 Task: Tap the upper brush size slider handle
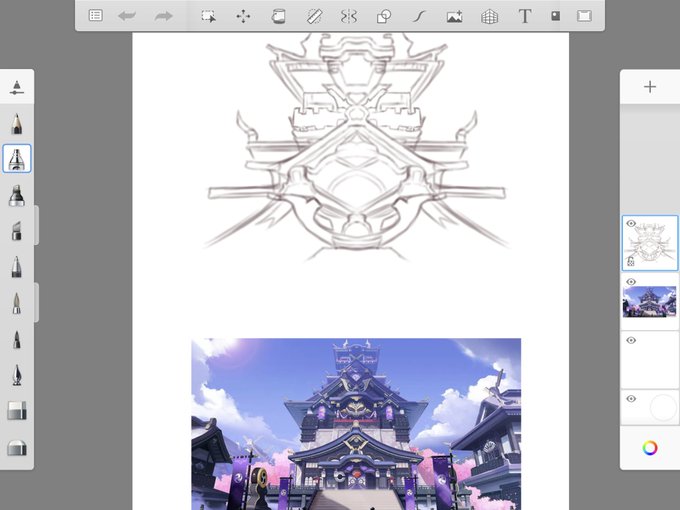(x=36, y=225)
